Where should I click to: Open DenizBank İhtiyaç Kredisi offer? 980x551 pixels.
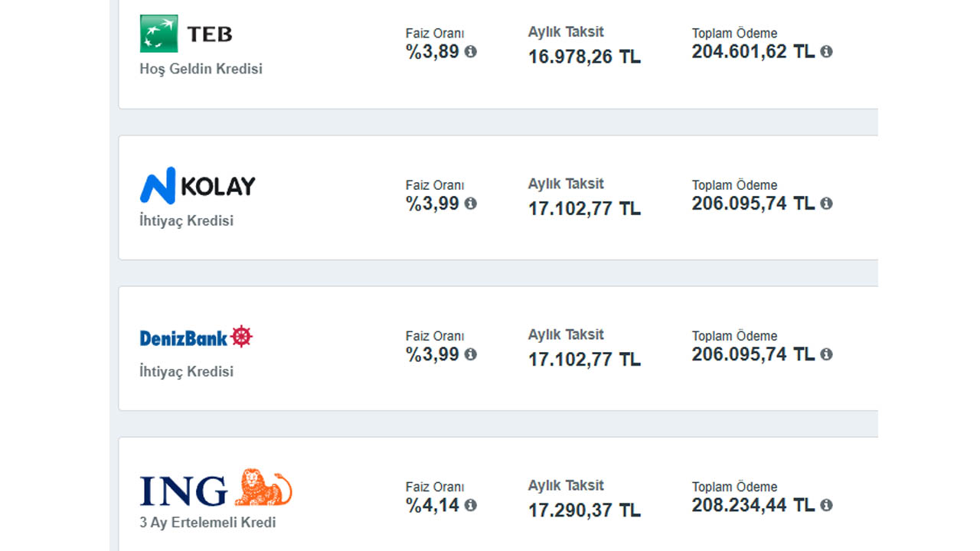point(186,371)
